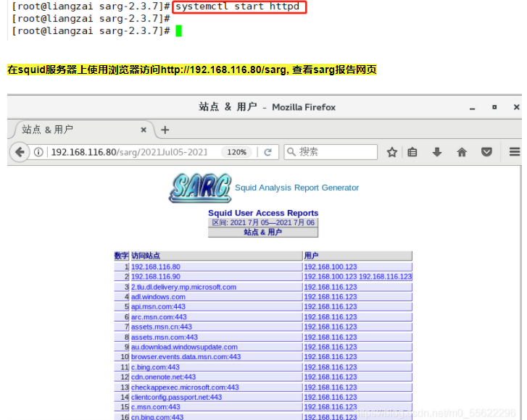Close the 站点 & 用户 tab
Image resolution: width=527 pixels, height=420 pixels.
pyautogui.click(x=144, y=130)
